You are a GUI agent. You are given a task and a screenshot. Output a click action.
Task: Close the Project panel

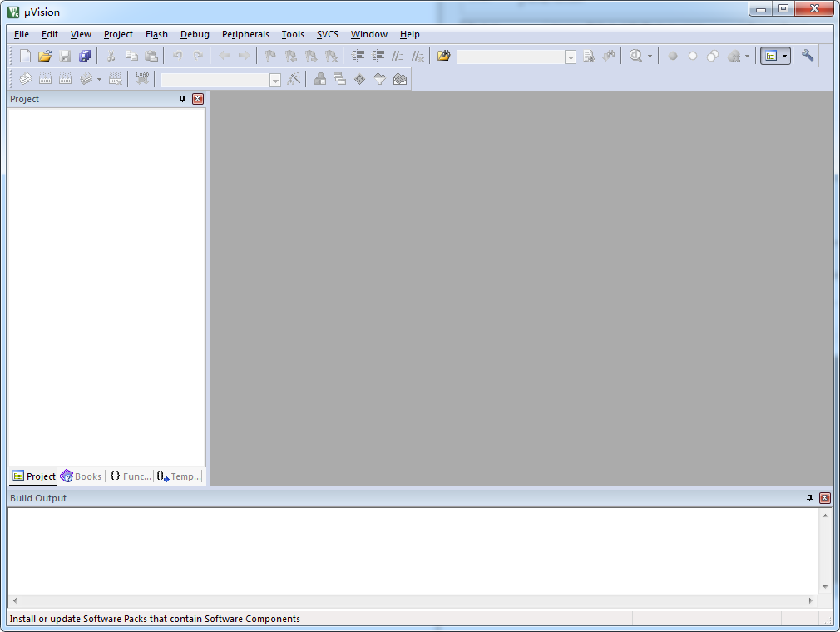click(x=198, y=99)
